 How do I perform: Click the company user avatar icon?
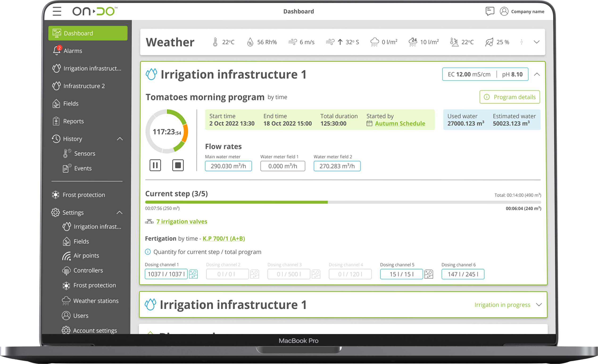click(x=504, y=11)
